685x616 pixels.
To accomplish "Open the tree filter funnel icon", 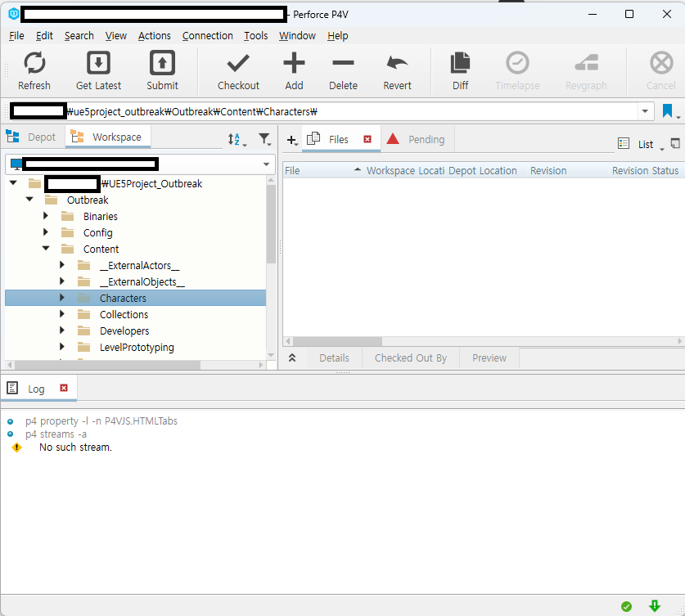I will (x=264, y=139).
